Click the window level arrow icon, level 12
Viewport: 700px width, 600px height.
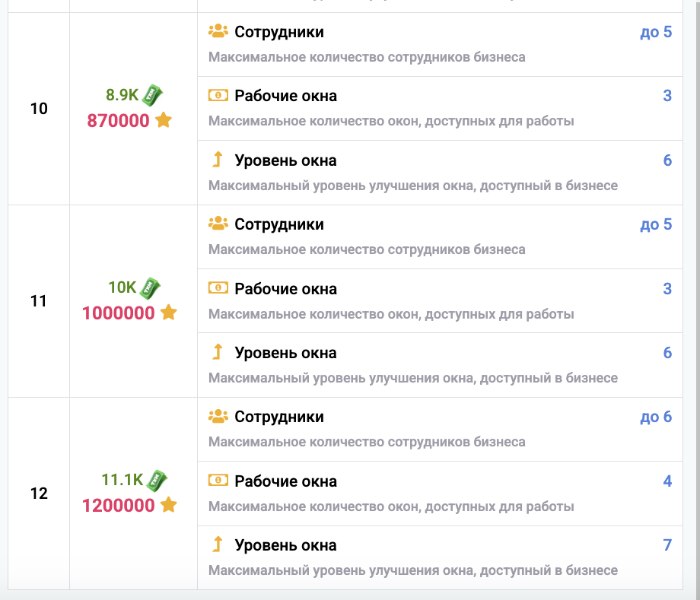(218, 544)
